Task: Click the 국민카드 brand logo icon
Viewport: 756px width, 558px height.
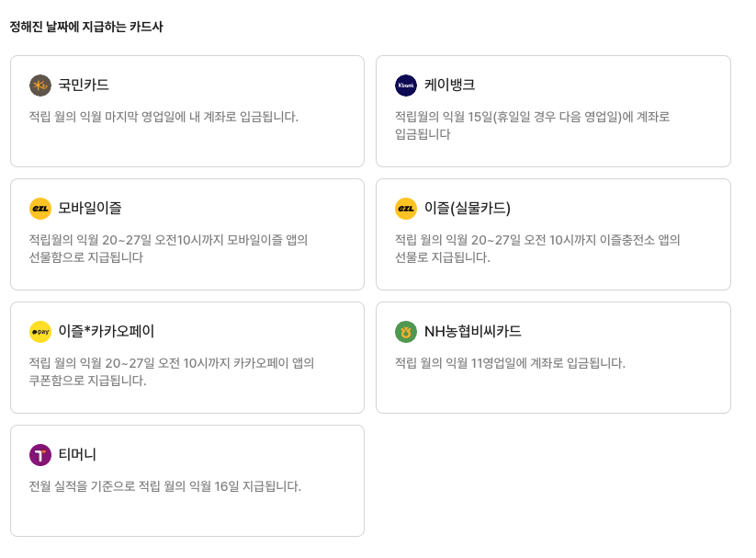Action: [39, 86]
